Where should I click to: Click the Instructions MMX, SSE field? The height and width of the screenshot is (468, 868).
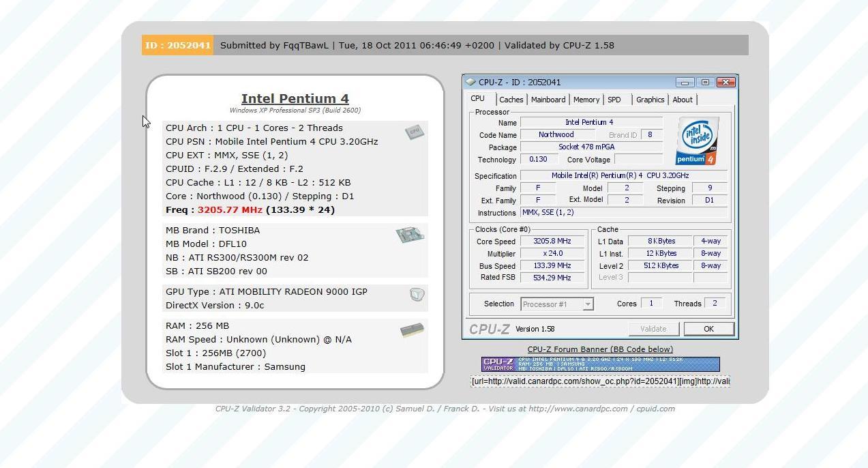[624, 212]
